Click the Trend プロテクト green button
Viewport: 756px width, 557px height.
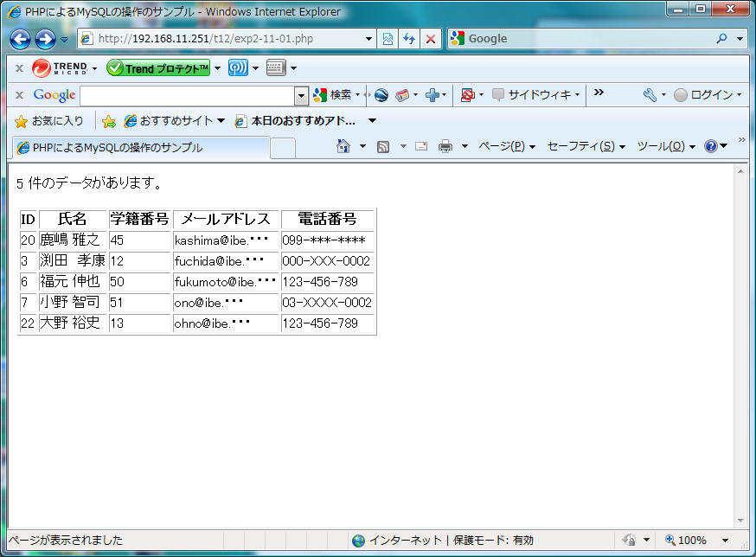(x=158, y=68)
